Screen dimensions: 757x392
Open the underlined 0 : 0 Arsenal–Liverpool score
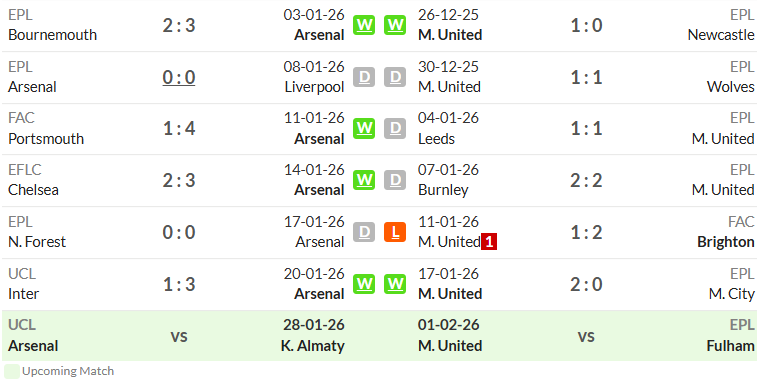click(x=179, y=77)
